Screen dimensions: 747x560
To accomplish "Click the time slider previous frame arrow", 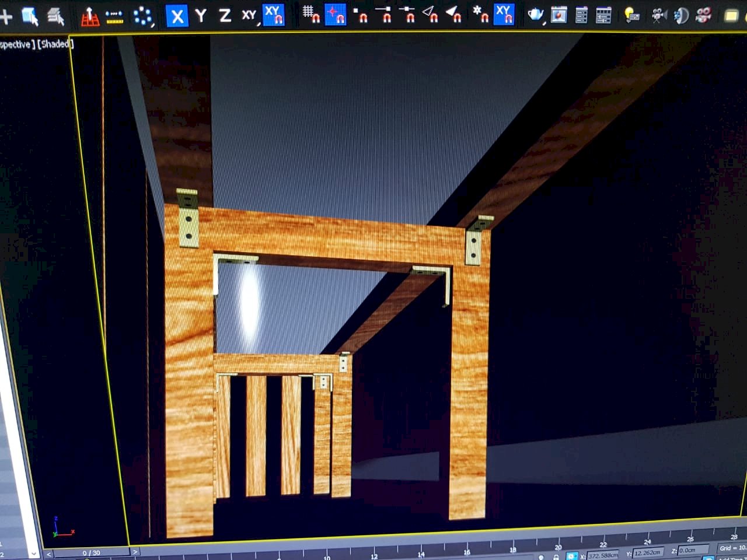I will [x=49, y=553].
